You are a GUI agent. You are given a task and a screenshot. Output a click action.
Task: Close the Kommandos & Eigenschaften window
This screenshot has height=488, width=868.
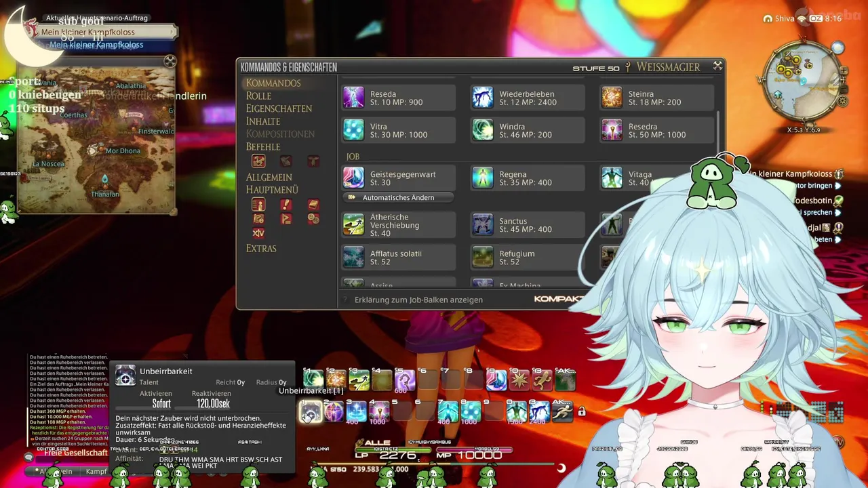(x=717, y=66)
